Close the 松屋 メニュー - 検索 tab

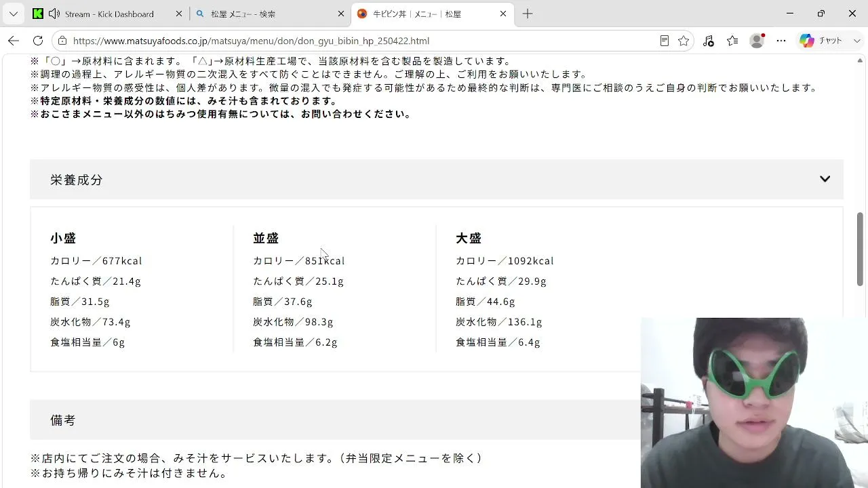341,14
